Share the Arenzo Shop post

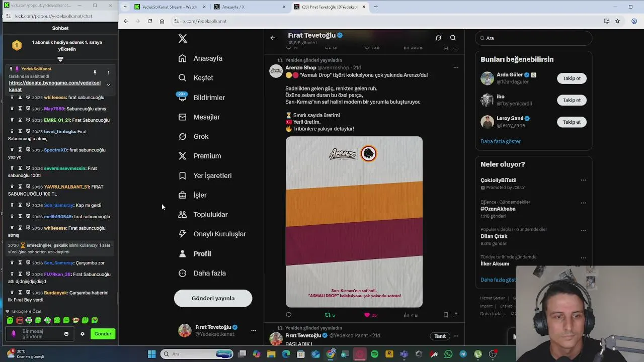(456, 315)
